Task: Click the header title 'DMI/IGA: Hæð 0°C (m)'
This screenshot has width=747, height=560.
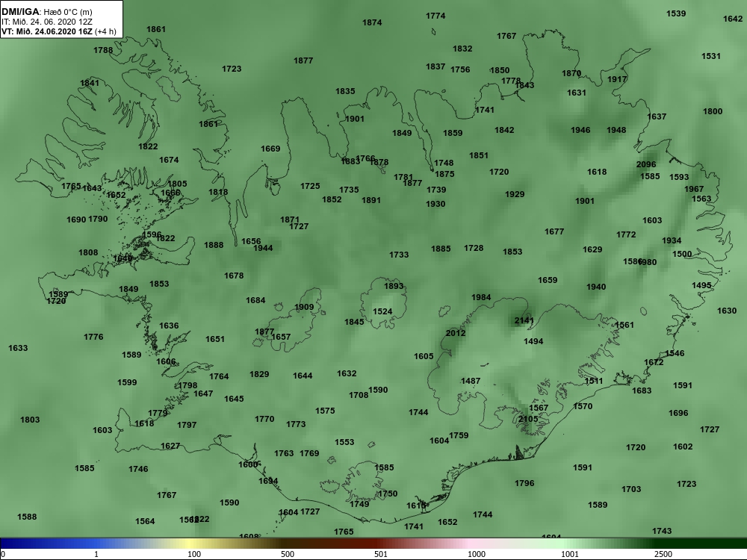Action: 47,12
